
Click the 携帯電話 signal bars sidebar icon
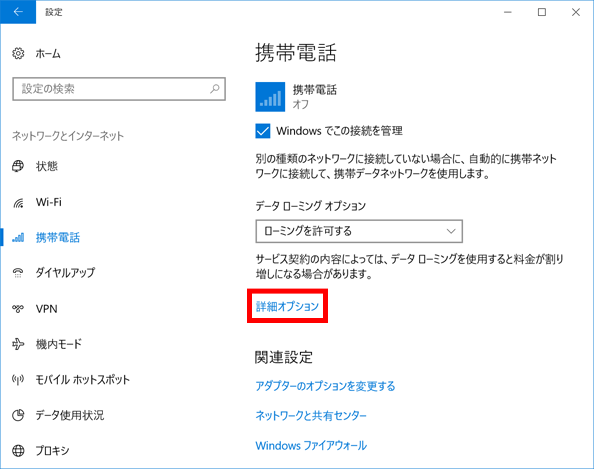[18, 238]
